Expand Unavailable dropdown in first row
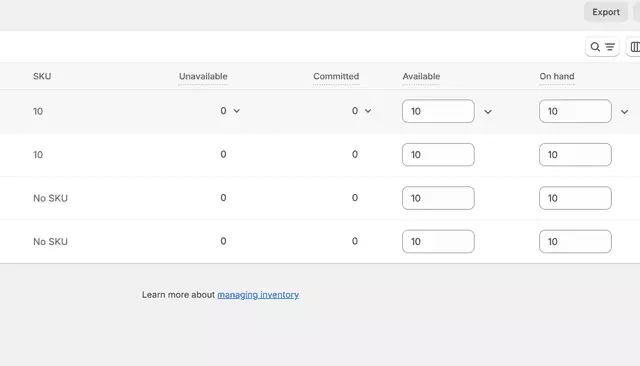The image size is (640, 366). [x=236, y=111]
